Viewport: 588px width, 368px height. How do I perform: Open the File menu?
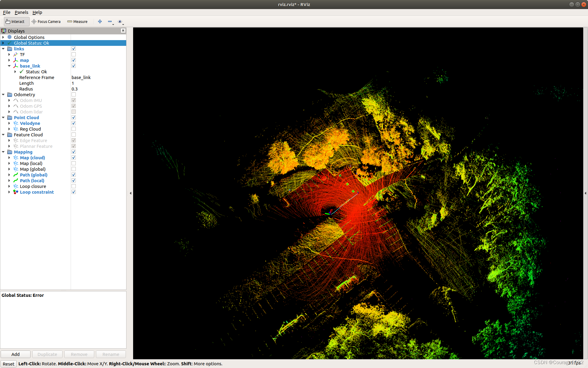pyautogui.click(x=7, y=12)
